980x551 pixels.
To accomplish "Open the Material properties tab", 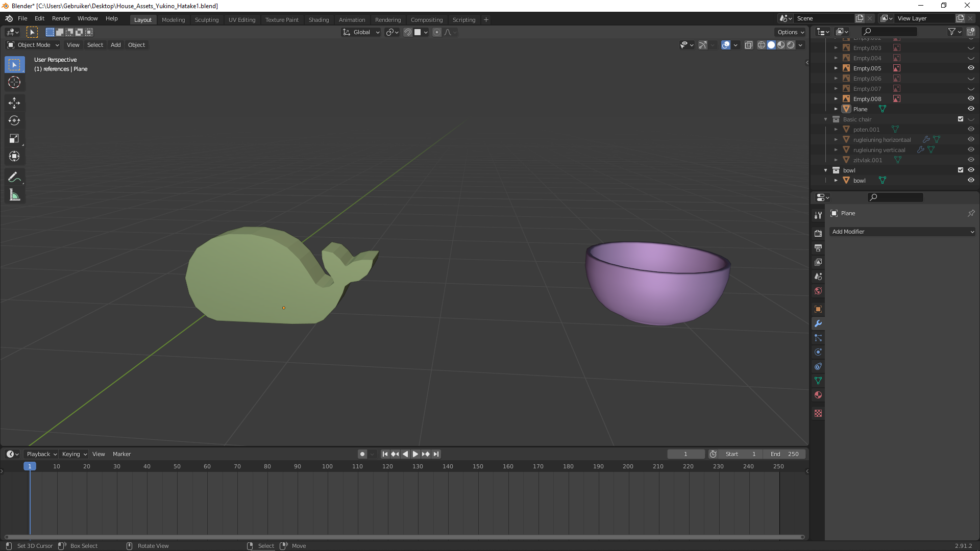I will [x=818, y=395].
